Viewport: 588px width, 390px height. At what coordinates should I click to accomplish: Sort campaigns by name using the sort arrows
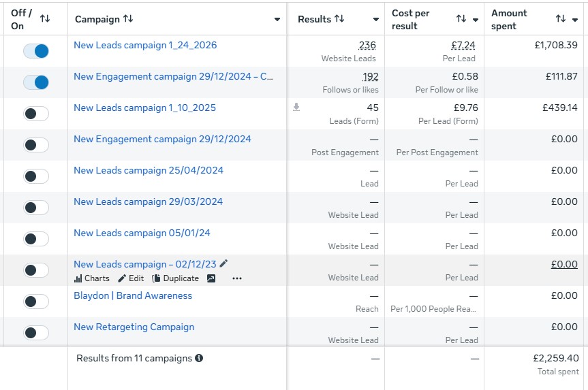click(128, 18)
